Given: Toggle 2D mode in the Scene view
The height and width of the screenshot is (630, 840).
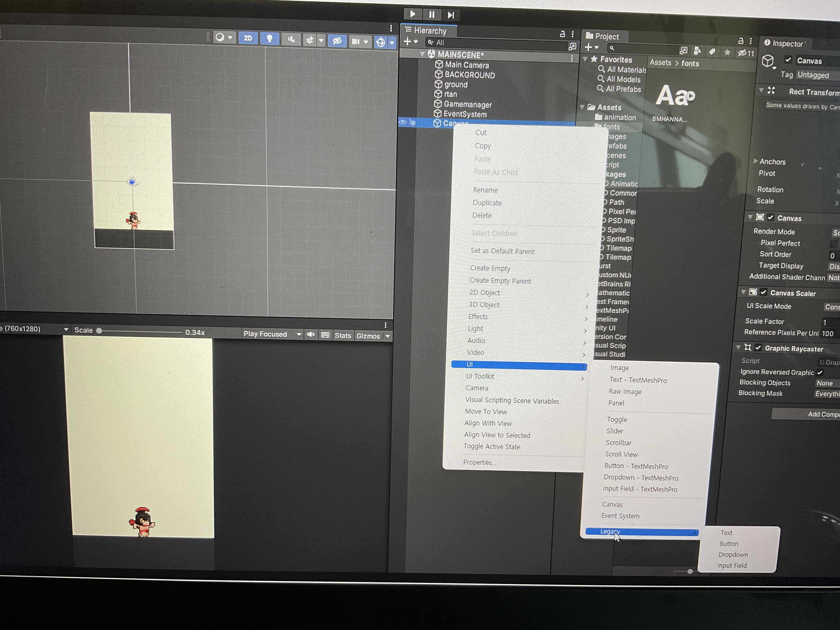Looking at the screenshot, I should (x=248, y=38).
